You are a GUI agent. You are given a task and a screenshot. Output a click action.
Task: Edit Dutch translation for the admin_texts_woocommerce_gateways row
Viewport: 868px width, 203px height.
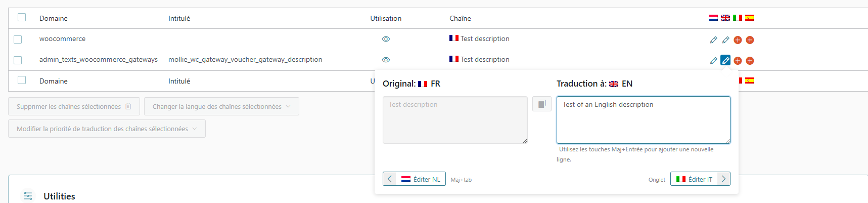pos(713,61)
